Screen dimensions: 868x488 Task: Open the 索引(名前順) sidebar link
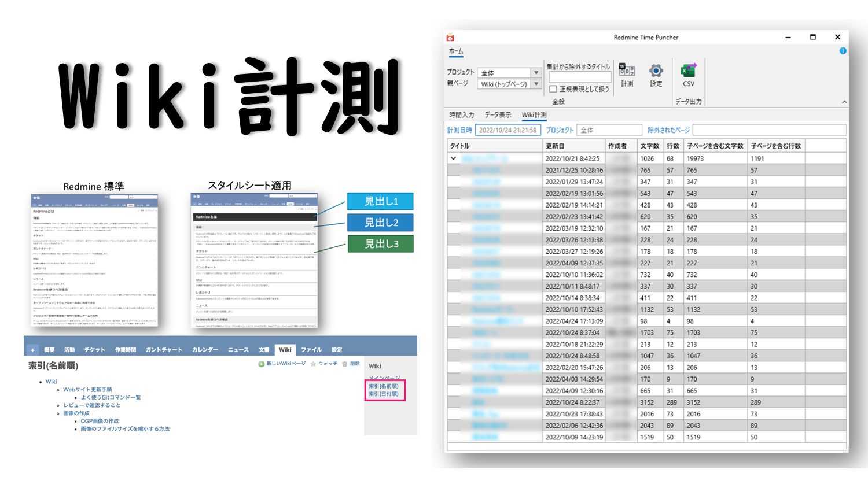[x=384, y=386]
